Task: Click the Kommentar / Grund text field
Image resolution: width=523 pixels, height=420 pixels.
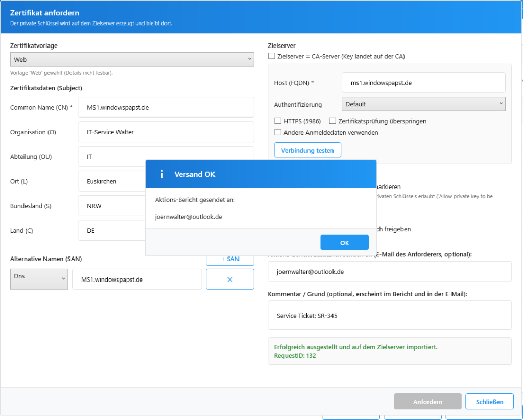Action: (x=389, y=315)
